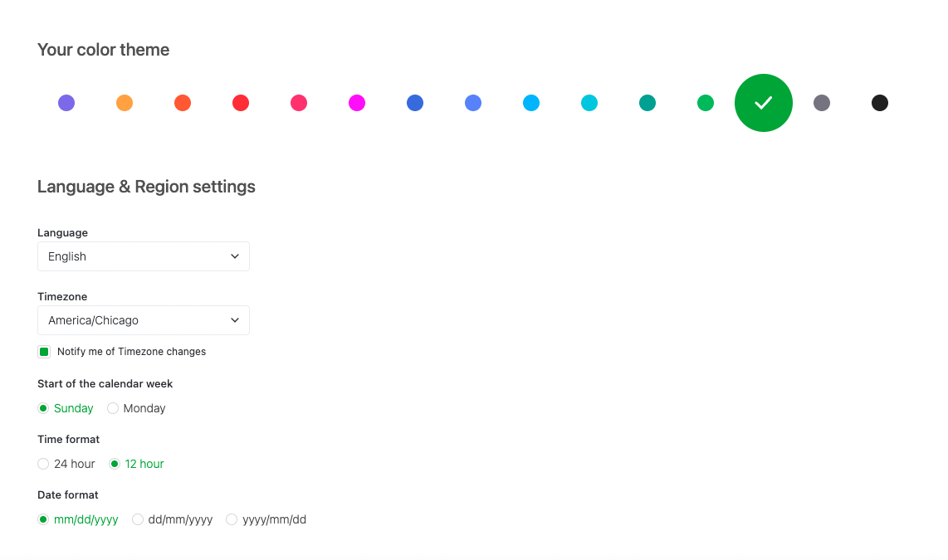Click the Language dropdown chevron arrow

[235, 256]
